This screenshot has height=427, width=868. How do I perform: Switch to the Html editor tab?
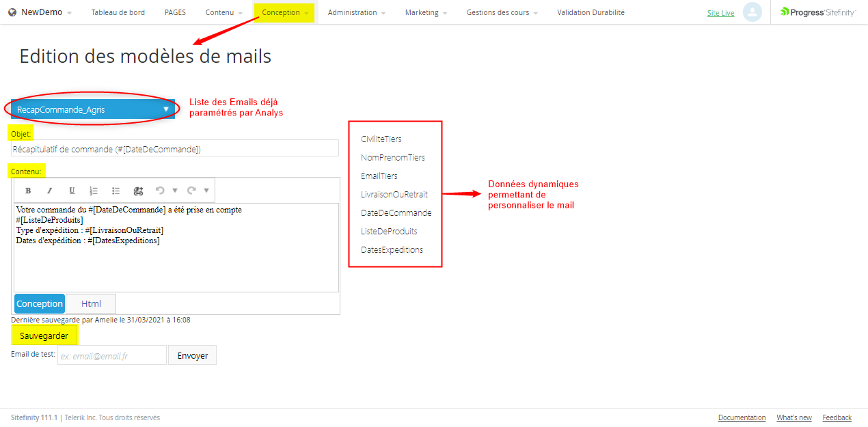[91, 303]
